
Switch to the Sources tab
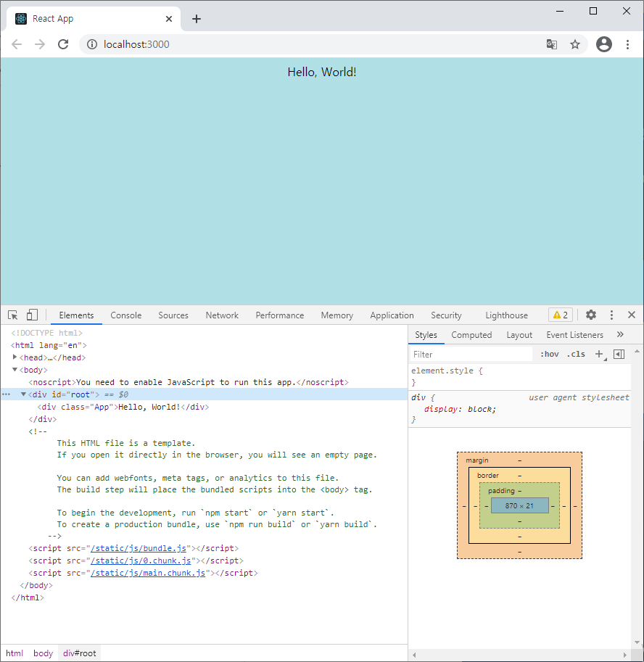point(173,315)
